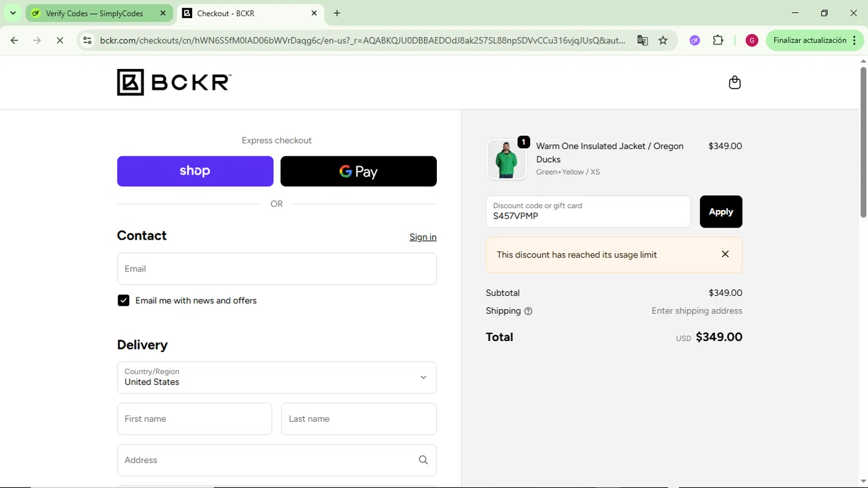868x488 pixels.
Task: Click the browser address bar URL
Action: point(362,41)
